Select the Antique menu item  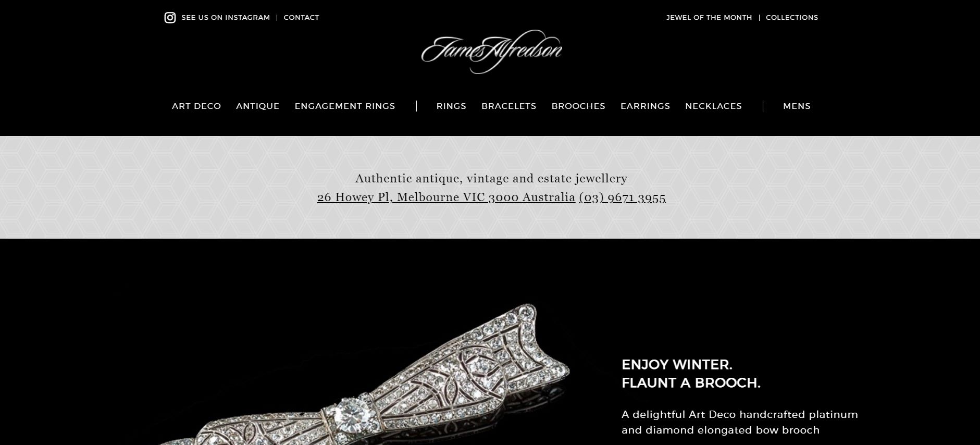pos(258,106)
